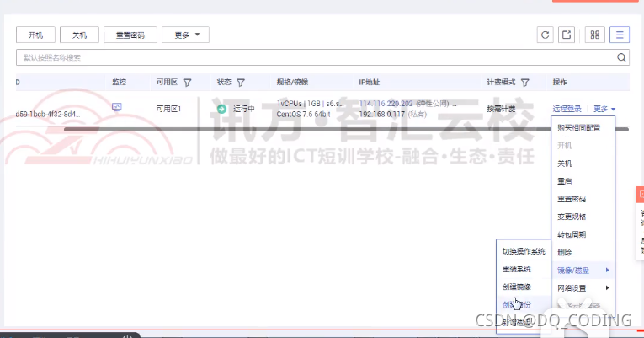
Task: Click the 规格/镜像 column header
Action: coord(292,83)
